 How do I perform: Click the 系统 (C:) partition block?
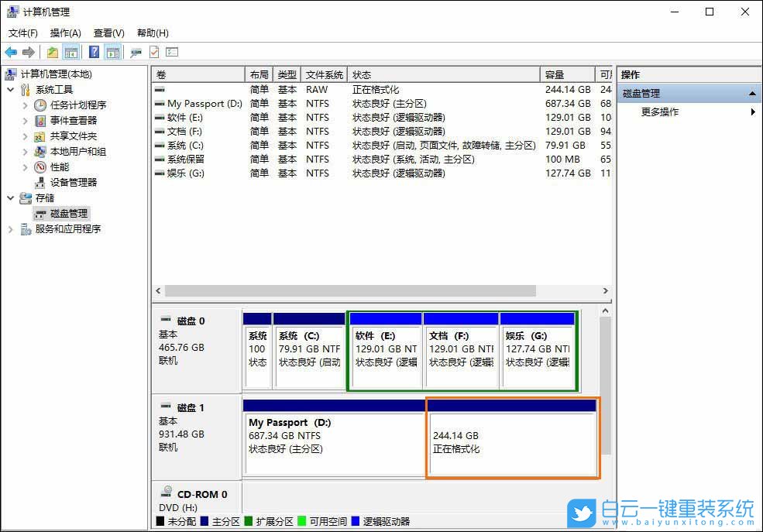click(x=310, y=352)
